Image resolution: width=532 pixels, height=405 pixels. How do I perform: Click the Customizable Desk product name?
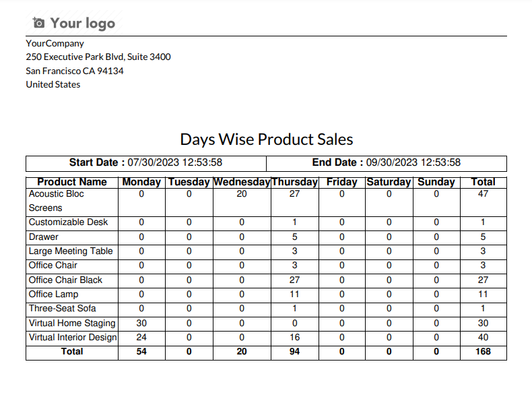[68, 222]
